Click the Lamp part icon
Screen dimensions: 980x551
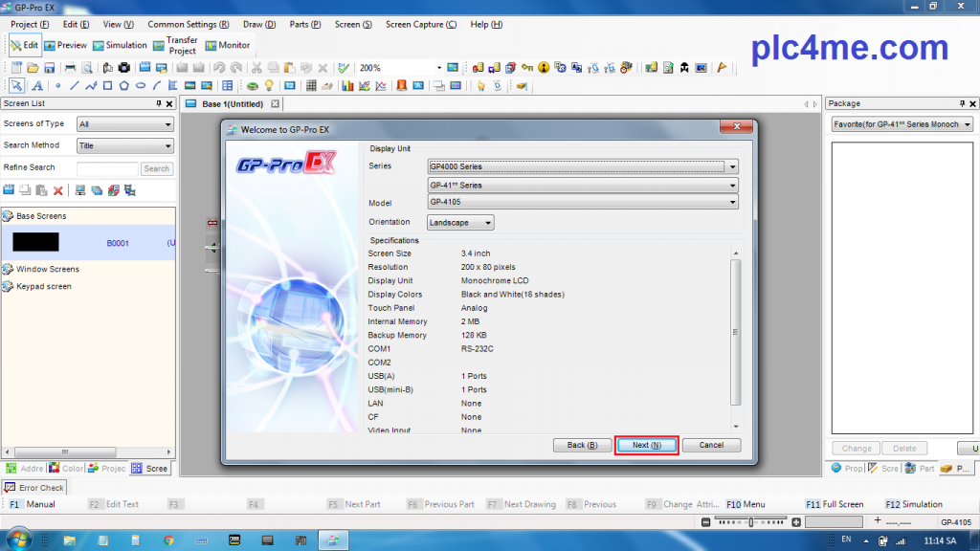269,86
